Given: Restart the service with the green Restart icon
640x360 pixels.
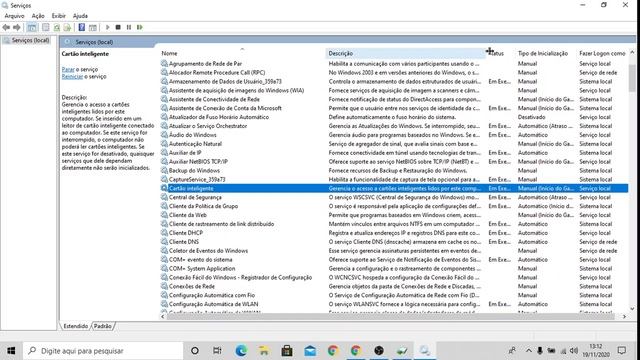Looking at the screenshot, I should pos(140,27).
